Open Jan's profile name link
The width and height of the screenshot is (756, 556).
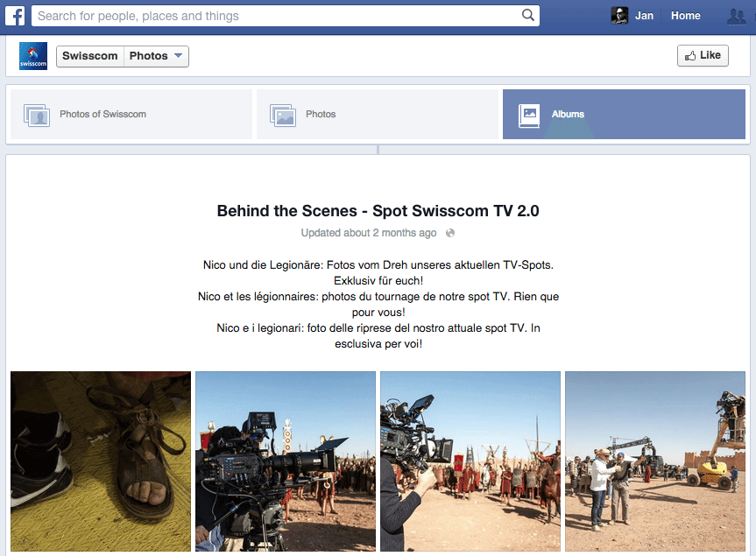click(644, 16)
